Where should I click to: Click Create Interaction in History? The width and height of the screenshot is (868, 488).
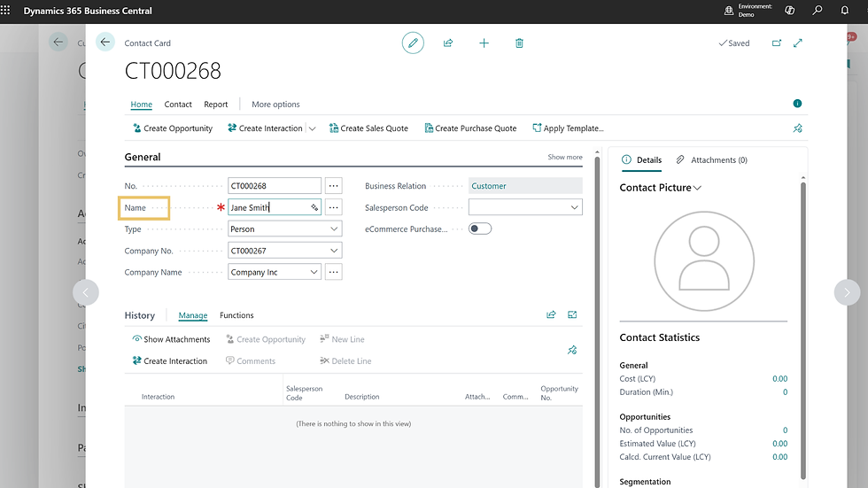[x=169, y=360]
